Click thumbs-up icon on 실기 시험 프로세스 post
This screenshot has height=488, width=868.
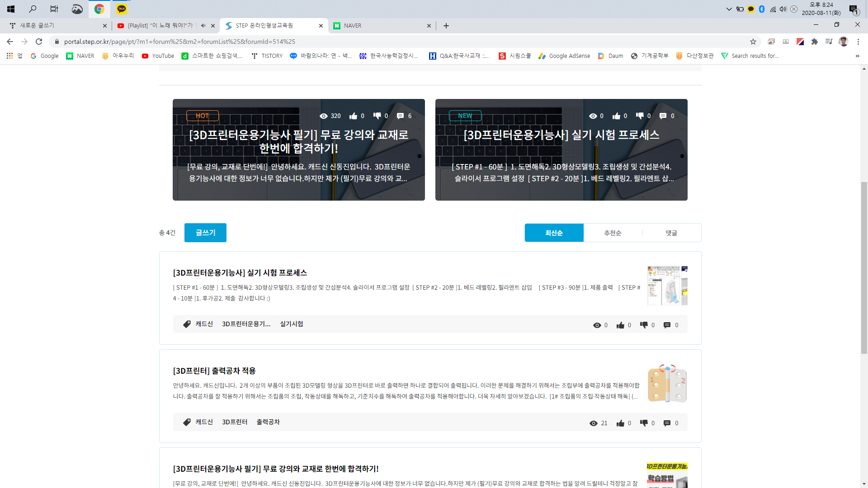point(620,325)
